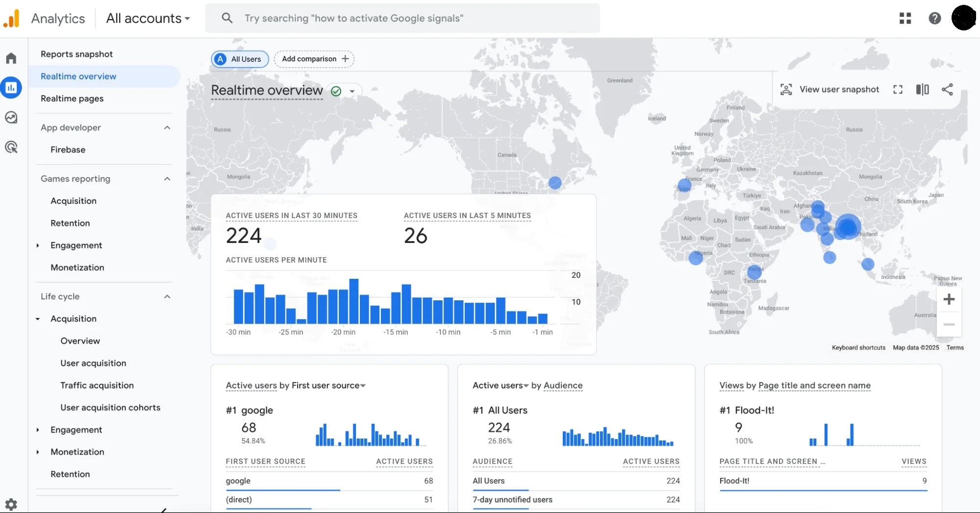Open the All accounts picker
This screenshot has height=513, width=980.
coord(148,18)
